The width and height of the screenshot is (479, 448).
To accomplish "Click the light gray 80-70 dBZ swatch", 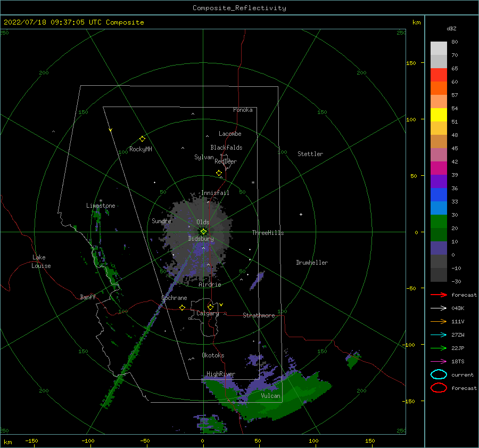I will [439, 48].
